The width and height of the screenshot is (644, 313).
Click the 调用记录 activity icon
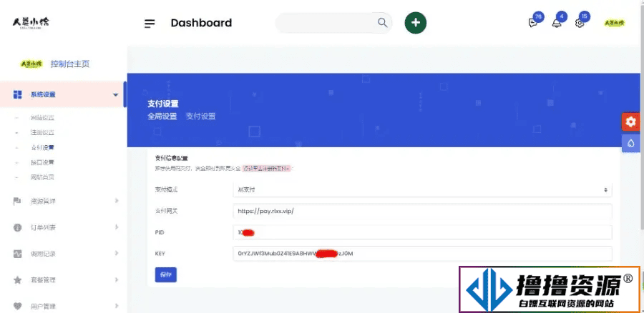coord(17,254)
